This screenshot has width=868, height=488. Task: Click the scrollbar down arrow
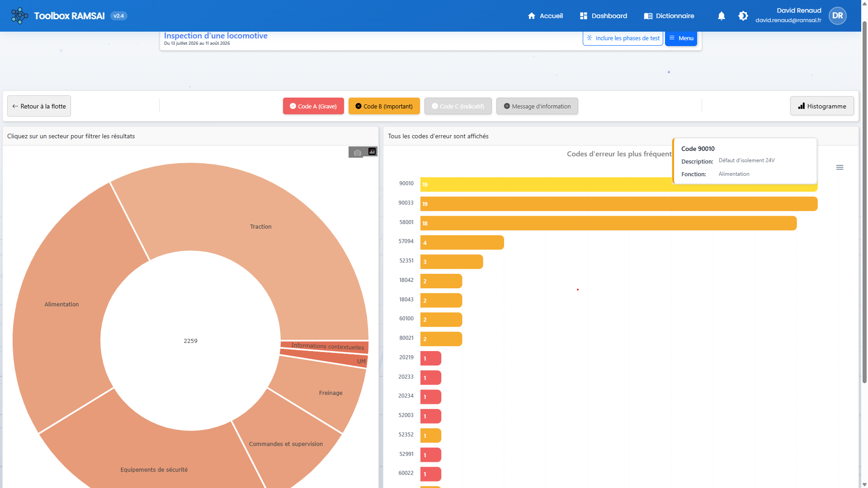click(864, 484)
